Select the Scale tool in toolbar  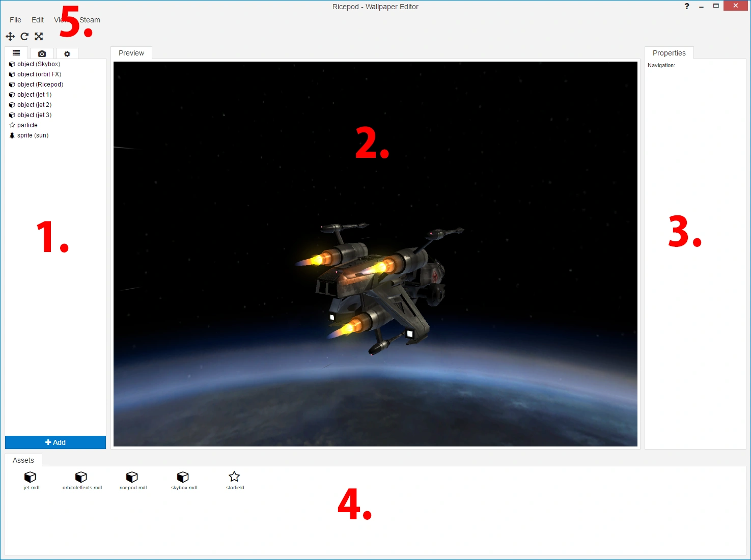pos(39,37)
